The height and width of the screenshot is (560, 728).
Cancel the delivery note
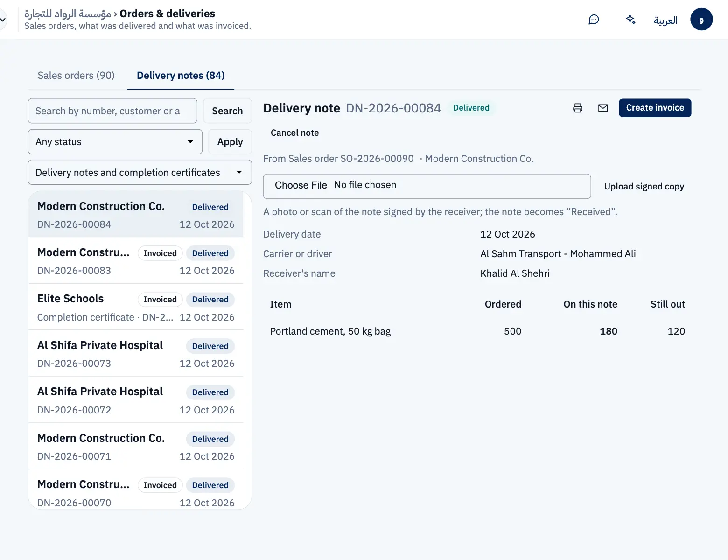pyautogui.click(x=295, y=133)
